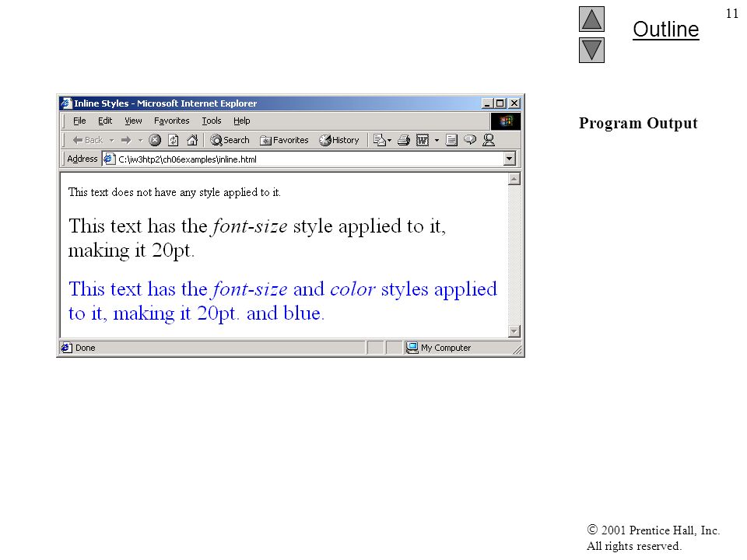Click the "My Computer" status text
This screenshot has height=560, width=747.
pyautogui.click(x=446, y=348)
